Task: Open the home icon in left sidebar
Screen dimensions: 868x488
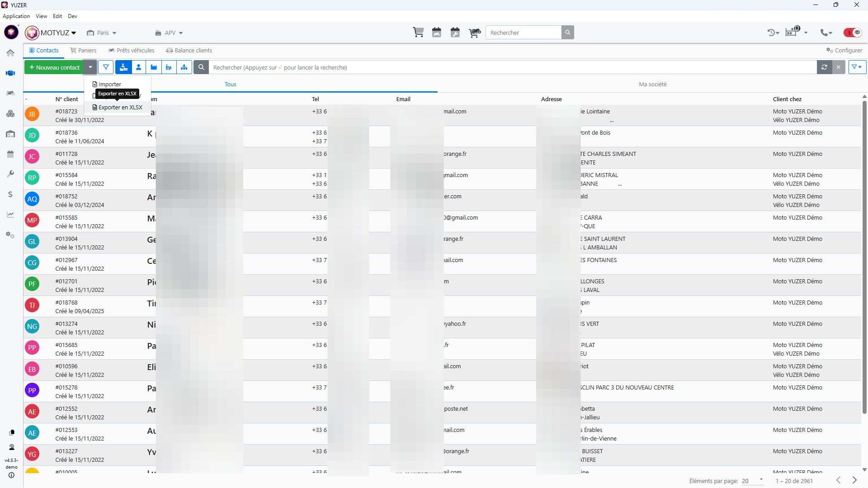Action: tap(10, 53)
